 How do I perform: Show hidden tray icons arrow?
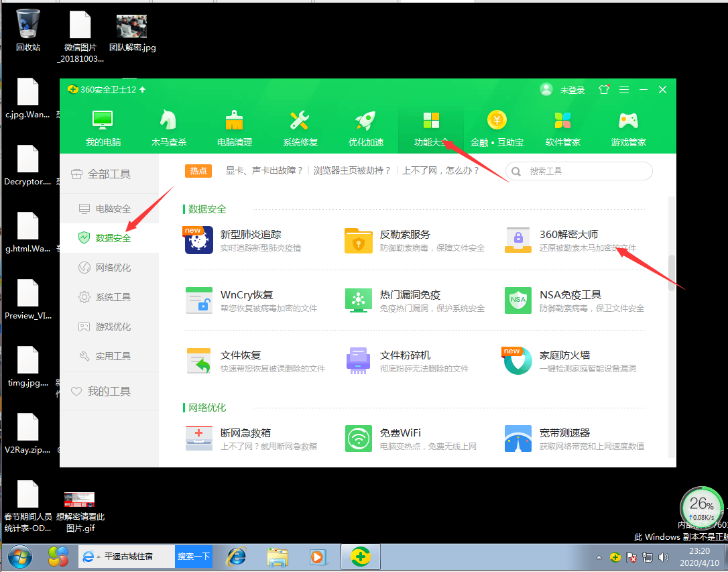tap(599, 557)
